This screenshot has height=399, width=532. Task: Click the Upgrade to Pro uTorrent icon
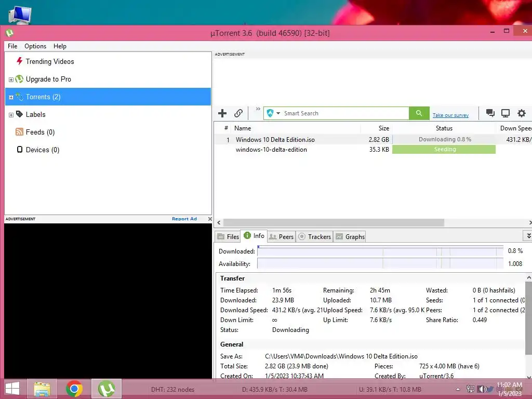(x=19, y=79)
